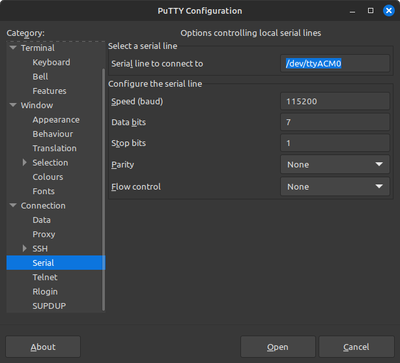
Task: Click the category tree scrollbar
Action: coord(103,189)
